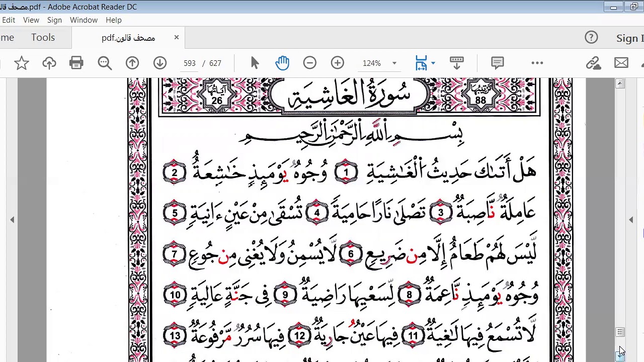Click the fit page width icon

(421, 63)
